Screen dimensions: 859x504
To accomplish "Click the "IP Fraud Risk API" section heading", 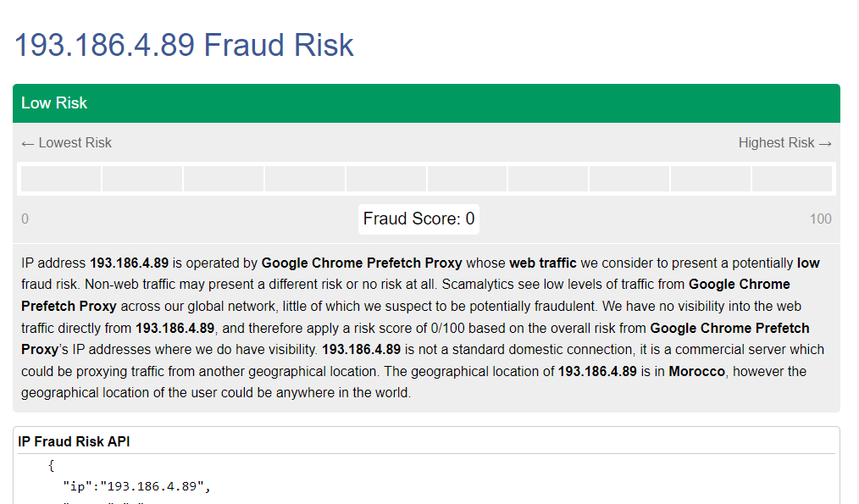I will point(74,442).
